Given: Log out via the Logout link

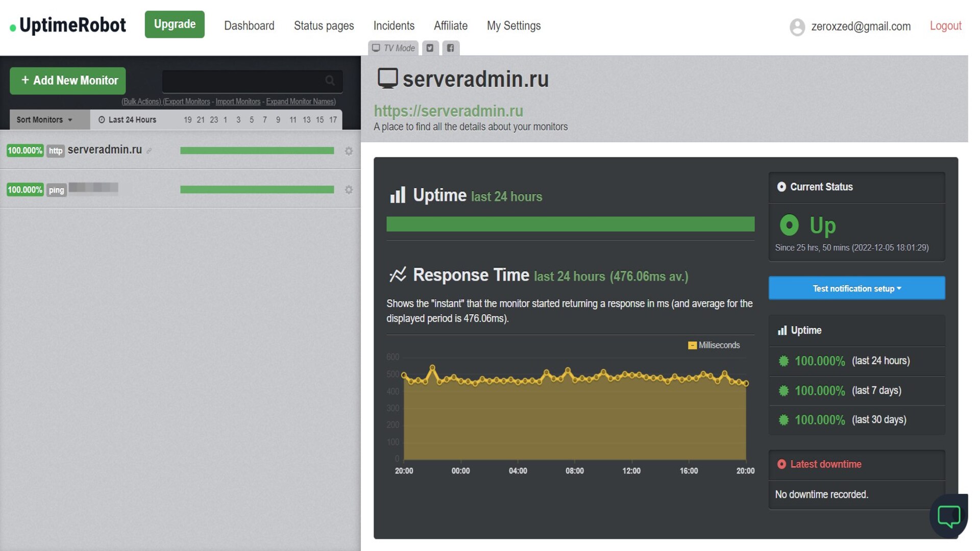Looking at the screenshot, I should (x=945, y=26).
